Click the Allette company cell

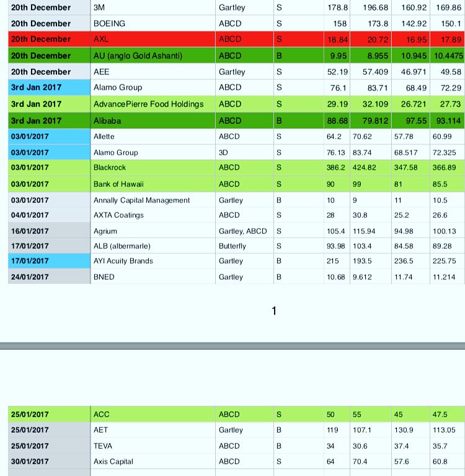pos(153,136)
